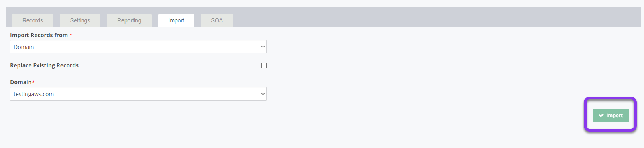Tick the Replace Existing Records checkbox
Image resolution: width=644 pixels, height=148 pixels.
click(x=264, y=65)
